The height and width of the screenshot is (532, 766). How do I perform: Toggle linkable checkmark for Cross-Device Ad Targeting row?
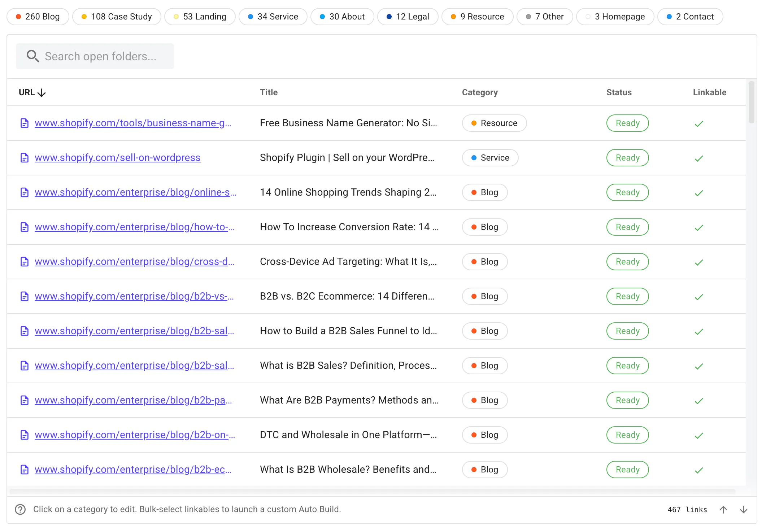[x=699, y=262]
